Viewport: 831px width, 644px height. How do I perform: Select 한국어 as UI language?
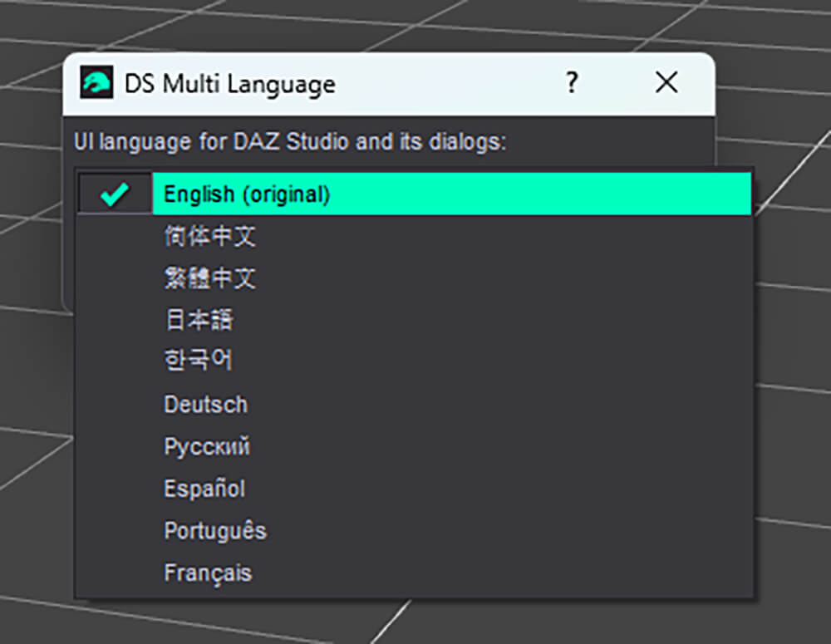415,361
